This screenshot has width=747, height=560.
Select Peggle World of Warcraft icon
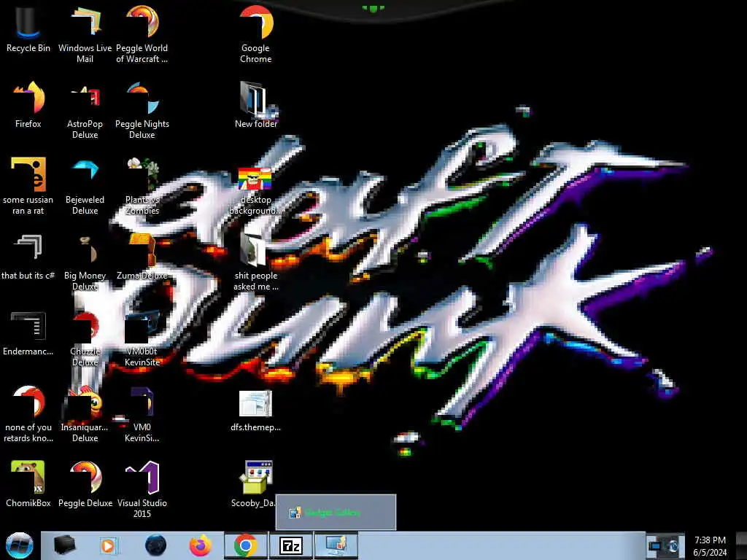tap(142, 34)
